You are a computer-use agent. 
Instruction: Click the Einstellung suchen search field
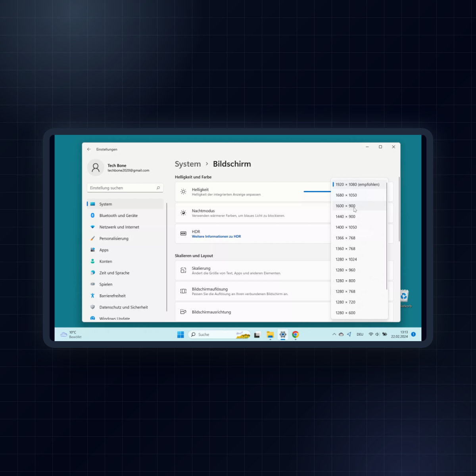coord(125,188)
